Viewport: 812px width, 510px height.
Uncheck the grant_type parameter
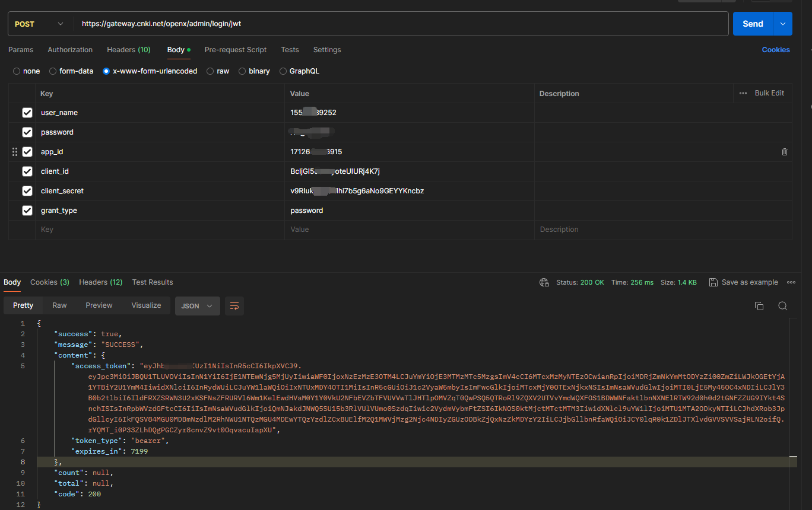pos(27,211)
